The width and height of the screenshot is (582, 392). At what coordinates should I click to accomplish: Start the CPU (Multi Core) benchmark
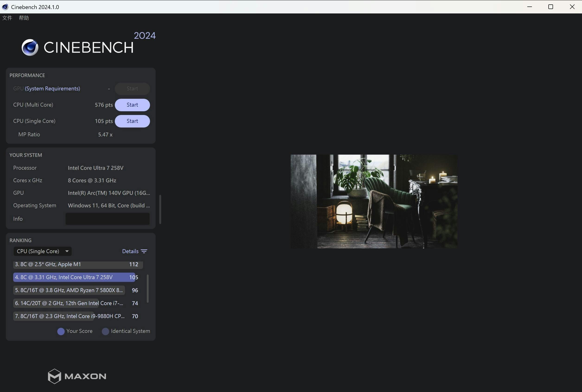click(132, 105)
